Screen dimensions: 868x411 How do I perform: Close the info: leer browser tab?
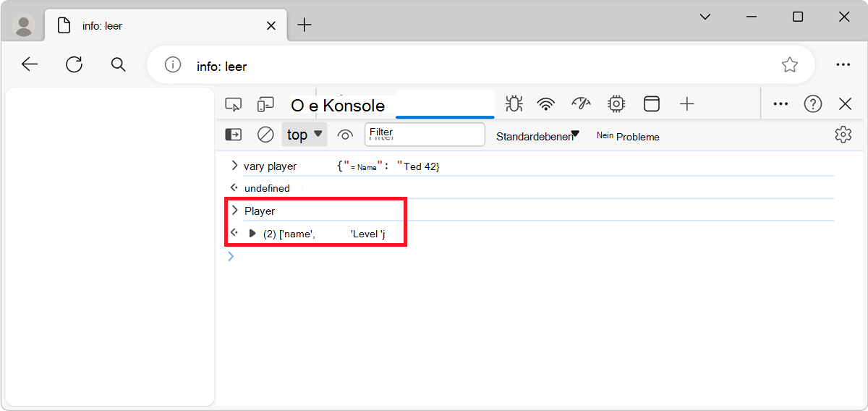pyautogui.click(x=271, y=25)
